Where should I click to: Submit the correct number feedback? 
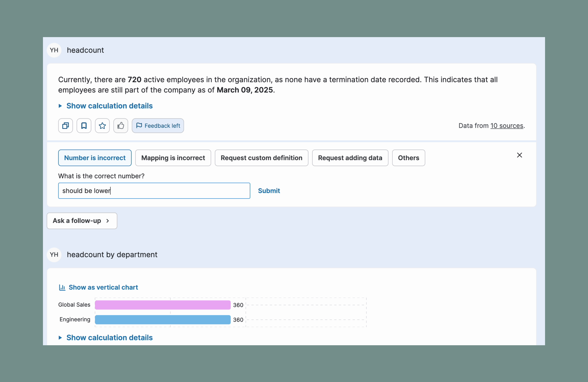(269, 191)
